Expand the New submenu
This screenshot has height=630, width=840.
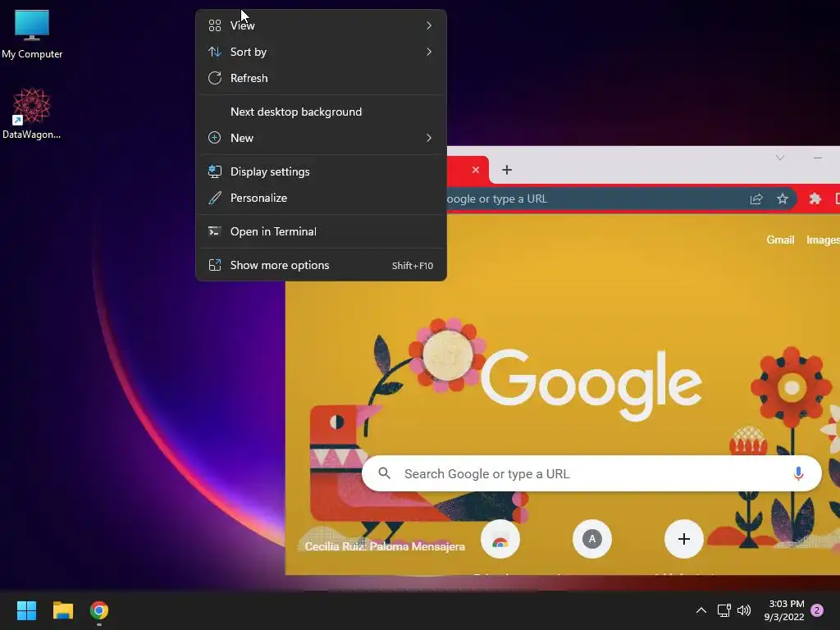coord(321,138)
